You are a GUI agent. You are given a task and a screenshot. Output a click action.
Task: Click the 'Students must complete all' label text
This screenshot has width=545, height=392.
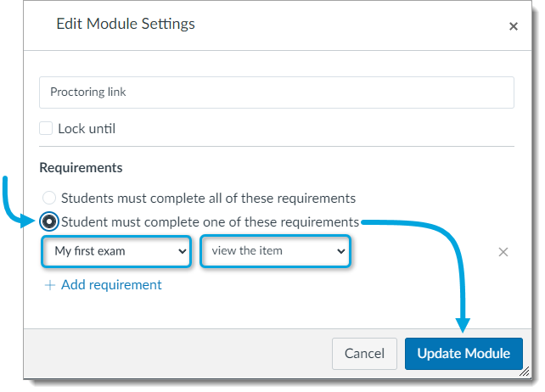click(x=208, y=199)
